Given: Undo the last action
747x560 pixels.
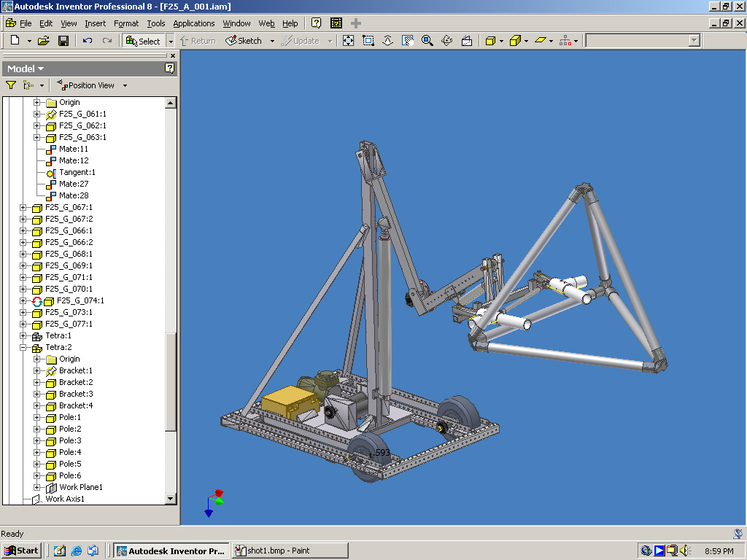Looking at the screenshot, I should (88, 41).
